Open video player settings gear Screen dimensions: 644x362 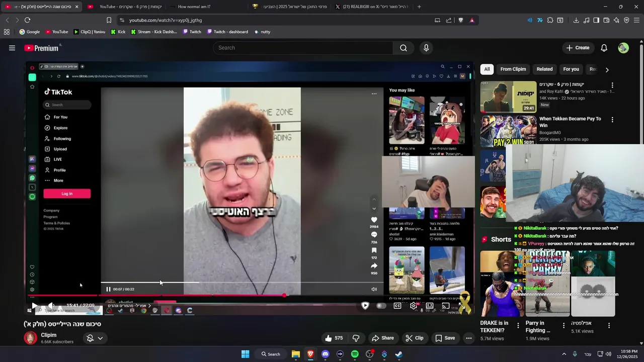coord(414,306)
